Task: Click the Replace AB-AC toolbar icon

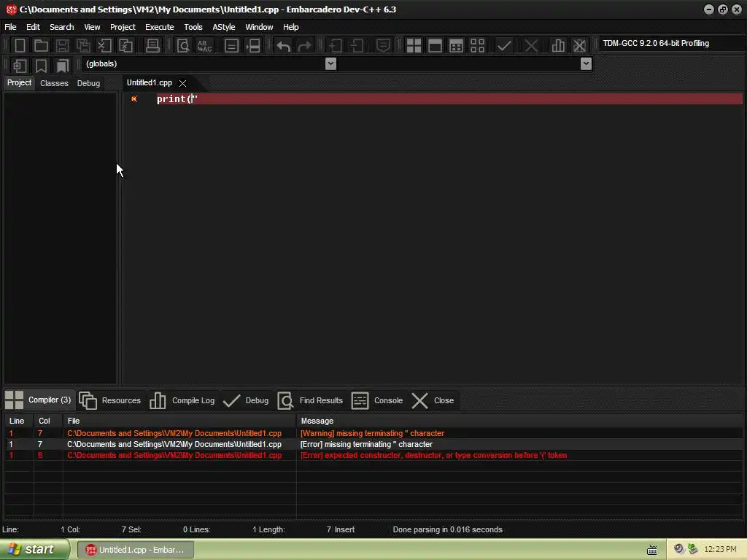Action: pos(204,46)
